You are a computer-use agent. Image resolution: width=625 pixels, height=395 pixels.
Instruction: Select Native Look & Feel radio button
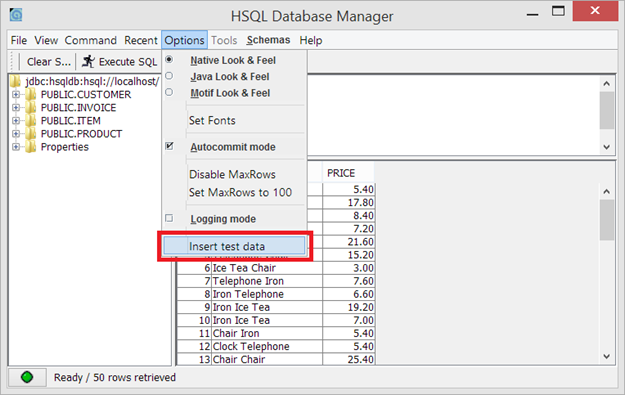click(x=169, y=59)
